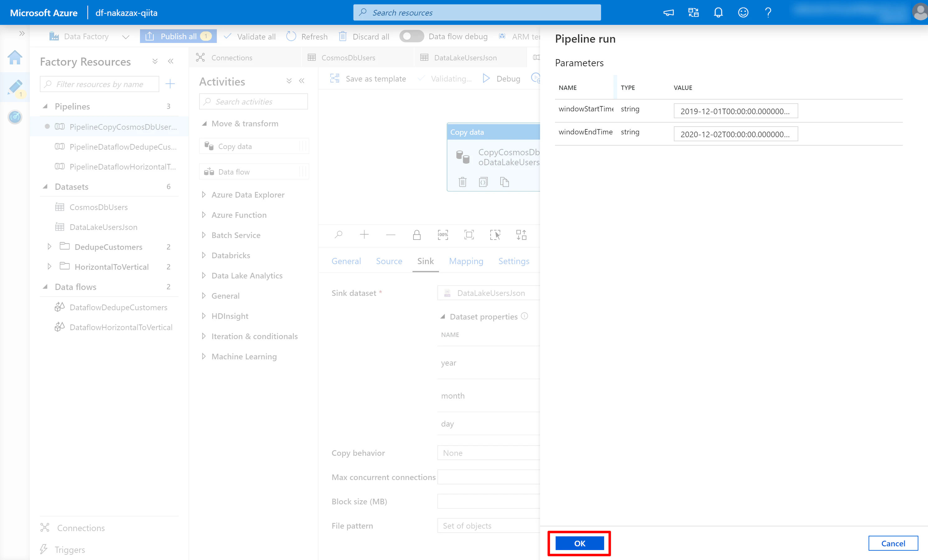Expand Azure Function activities
928x560 pixels.
[x=204, y=215]
